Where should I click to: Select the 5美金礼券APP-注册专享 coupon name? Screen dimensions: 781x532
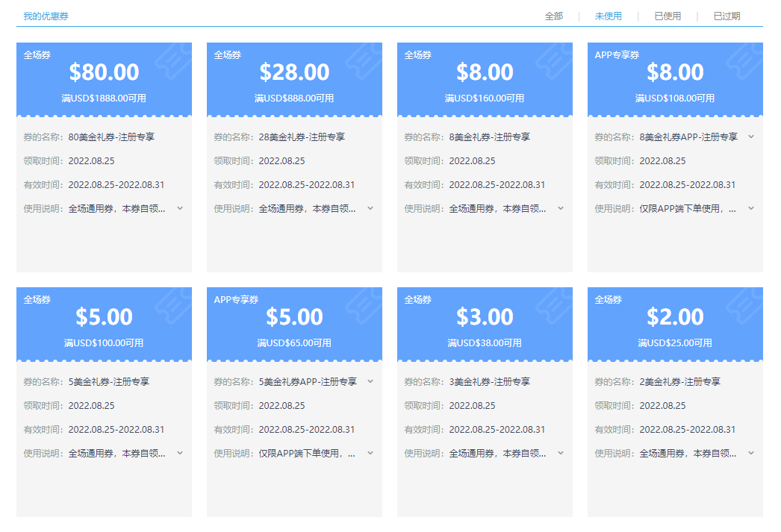(308, 382)
